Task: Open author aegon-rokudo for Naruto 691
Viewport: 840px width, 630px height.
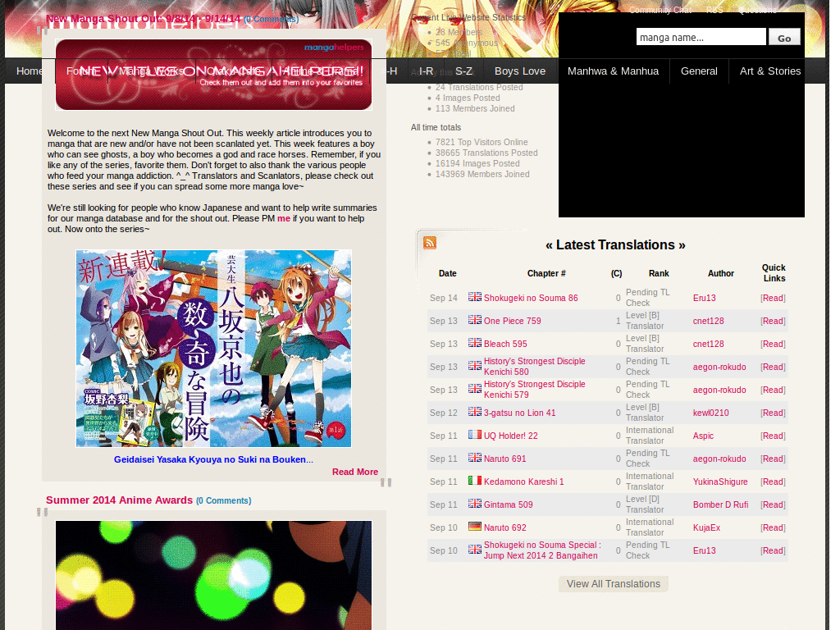Action: click(x=719, y=459)
